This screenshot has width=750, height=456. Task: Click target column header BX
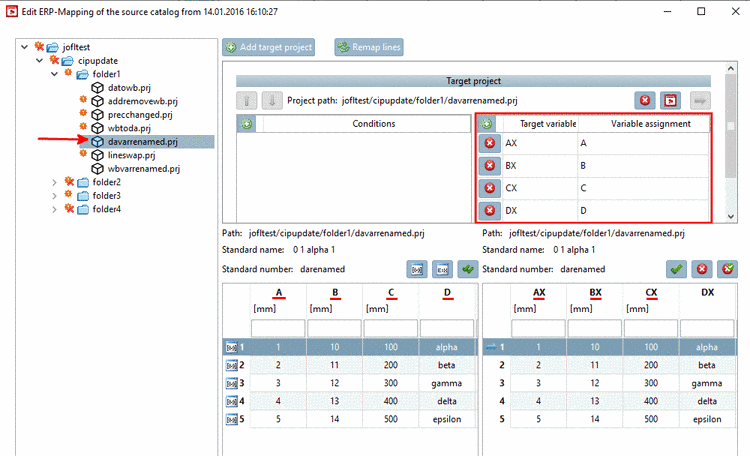[x=595, y=293]
